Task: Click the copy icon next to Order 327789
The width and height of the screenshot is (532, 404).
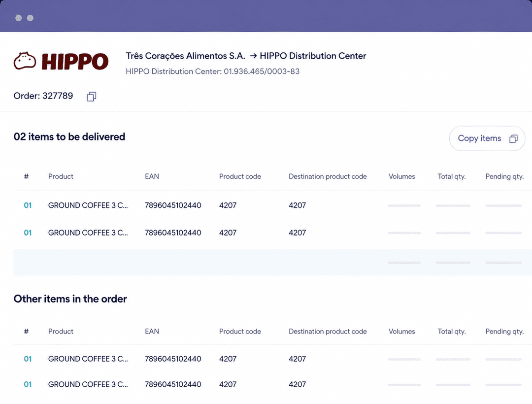Action: 91,97
